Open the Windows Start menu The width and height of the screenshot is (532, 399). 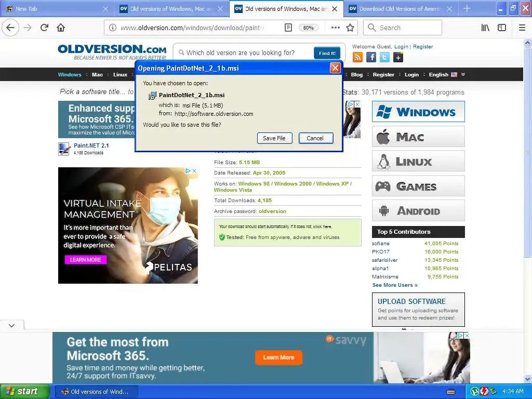click(x=25, y=392)
